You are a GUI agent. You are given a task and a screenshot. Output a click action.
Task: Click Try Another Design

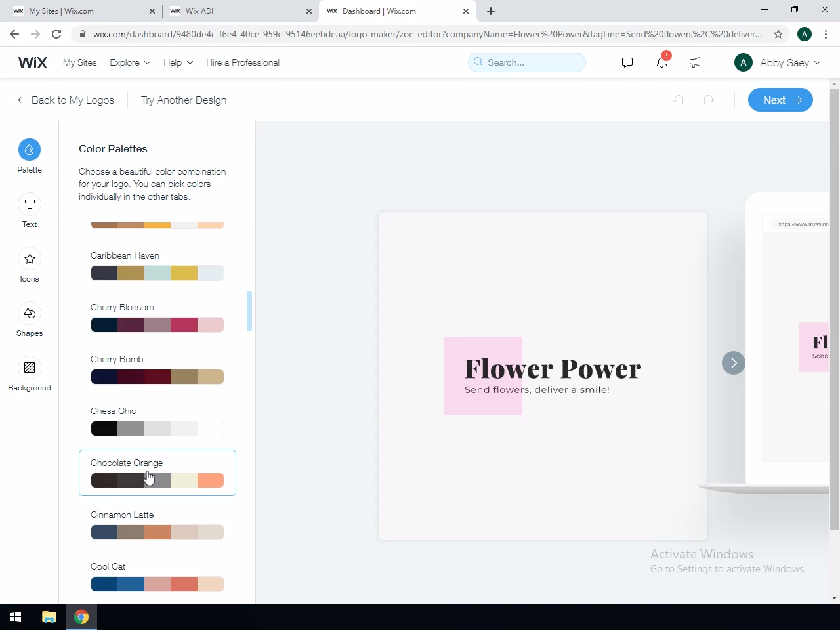click(184, 100)
